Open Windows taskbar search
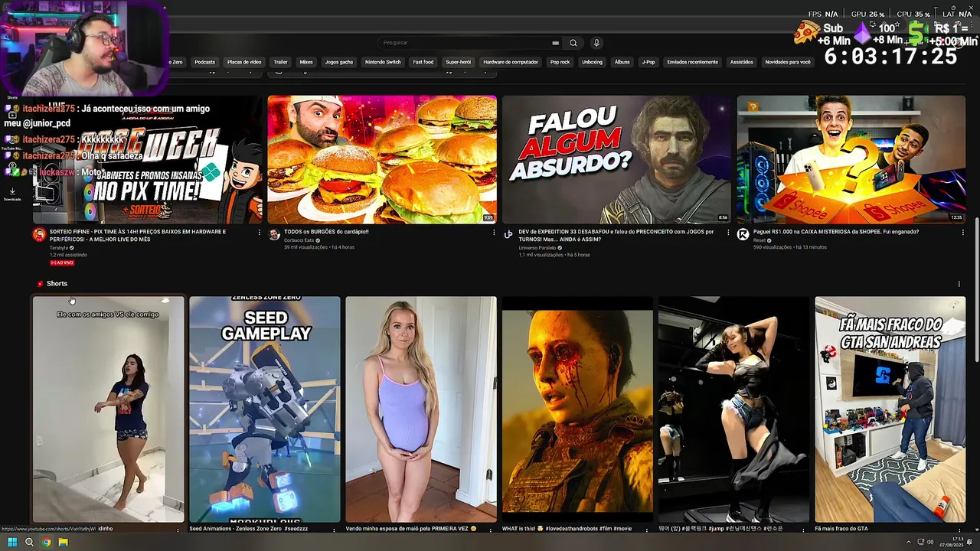980x551 pixels. [29, 542]
